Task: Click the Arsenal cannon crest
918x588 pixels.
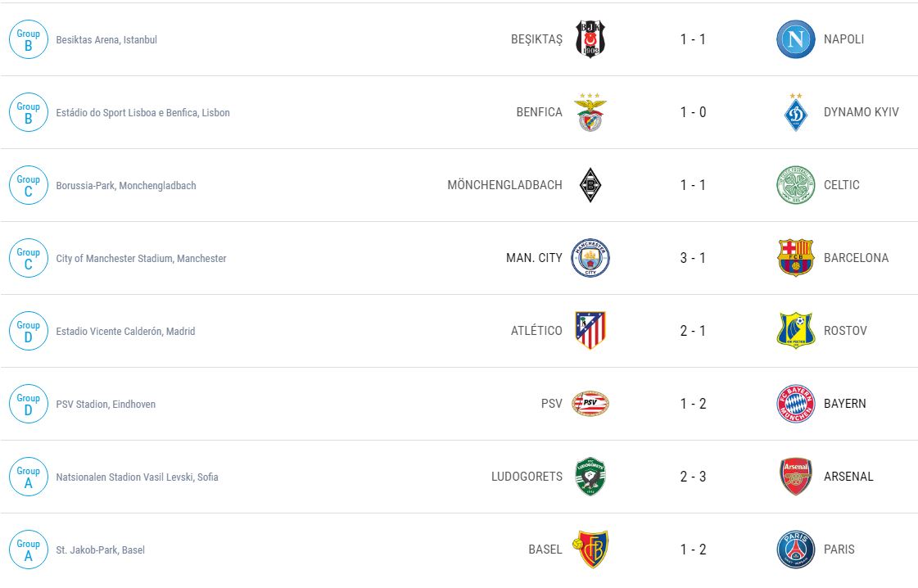Action: [795, 477]
